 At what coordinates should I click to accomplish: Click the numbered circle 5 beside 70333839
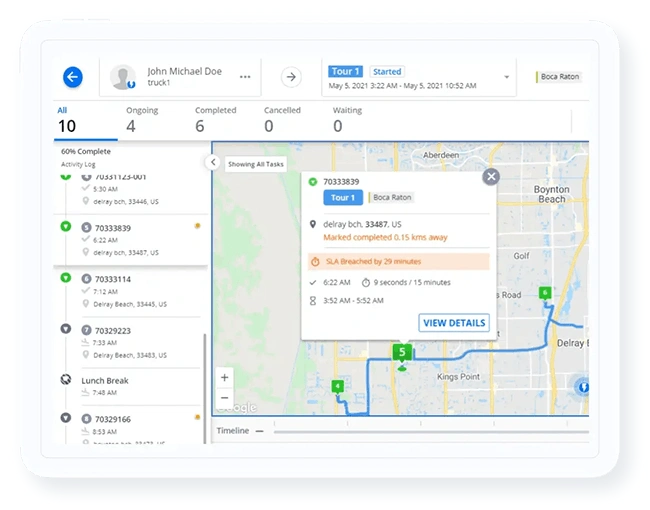pyautogui.click(x=86, y=227)
